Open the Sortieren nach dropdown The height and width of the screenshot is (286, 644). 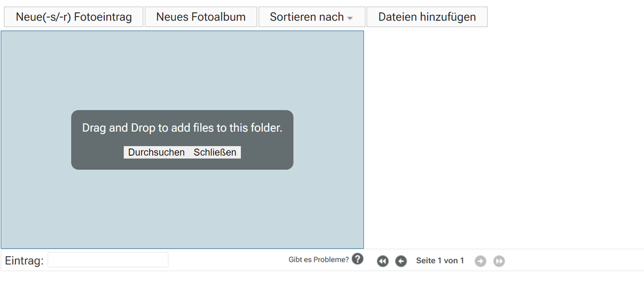[x=311, y=17]
